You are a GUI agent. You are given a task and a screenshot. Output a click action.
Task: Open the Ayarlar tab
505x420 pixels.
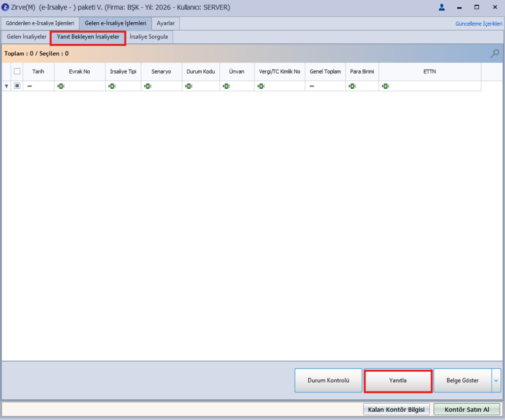(x=166, y=23)
